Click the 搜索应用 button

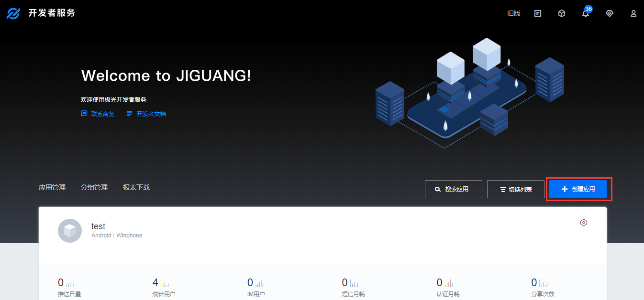coord(454,189)
